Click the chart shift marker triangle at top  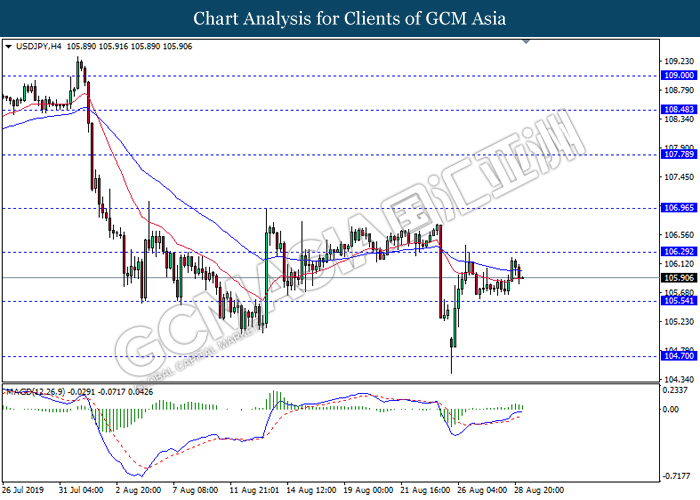coord(526,42)
